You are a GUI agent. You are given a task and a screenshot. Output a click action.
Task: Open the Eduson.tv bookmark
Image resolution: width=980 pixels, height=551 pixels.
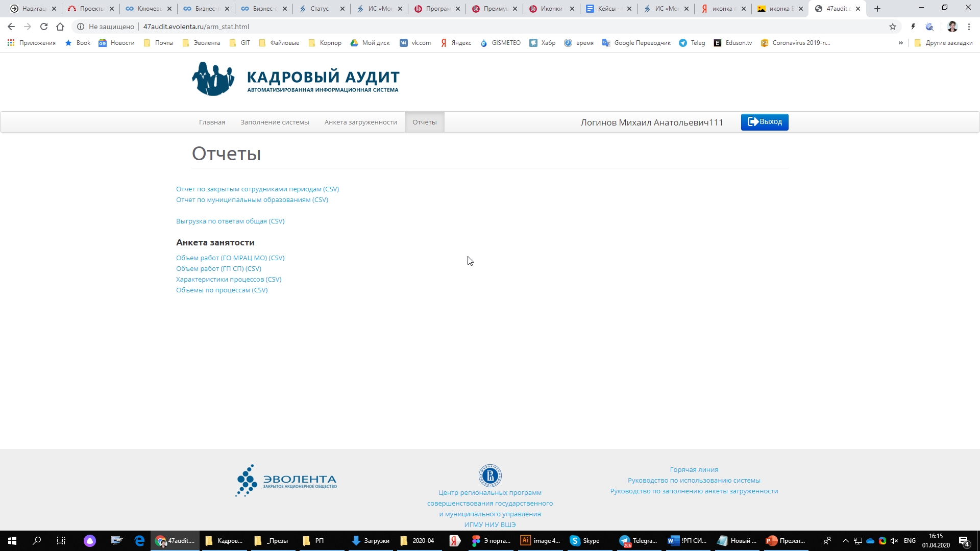733,43
